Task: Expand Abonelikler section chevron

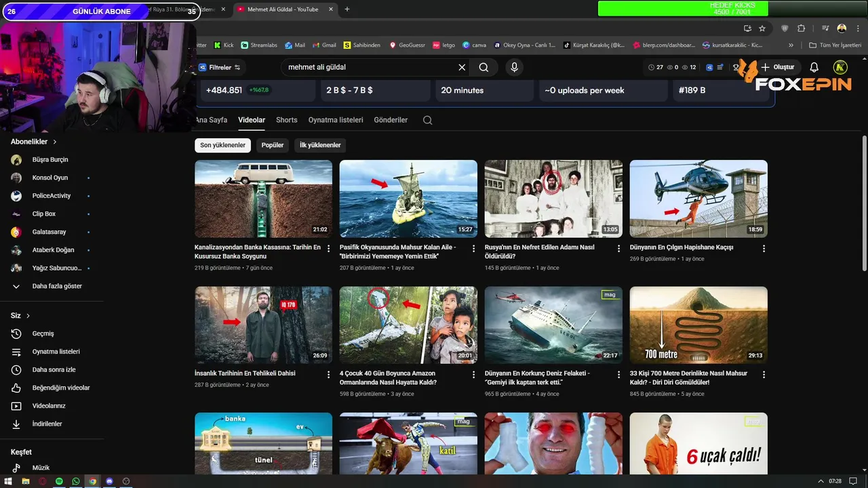Action: pos(55,142)
